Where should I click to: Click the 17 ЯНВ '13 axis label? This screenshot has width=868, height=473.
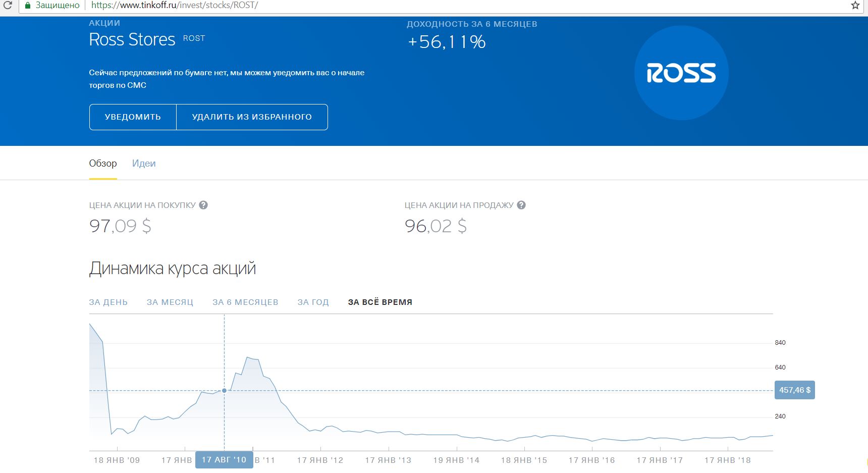(x=388, y=460)
